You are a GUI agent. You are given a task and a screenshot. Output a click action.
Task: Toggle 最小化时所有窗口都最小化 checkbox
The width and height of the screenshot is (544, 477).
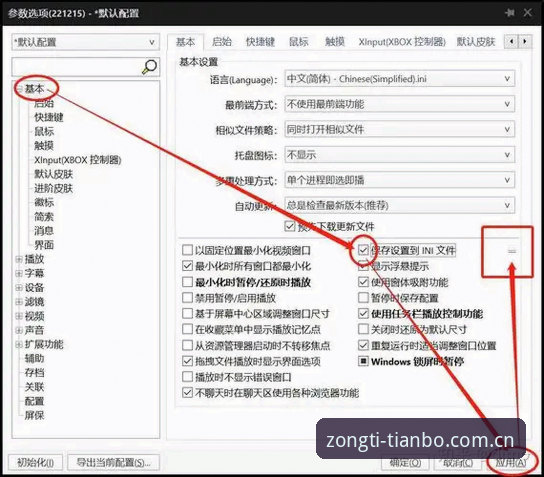pos(187,266)
